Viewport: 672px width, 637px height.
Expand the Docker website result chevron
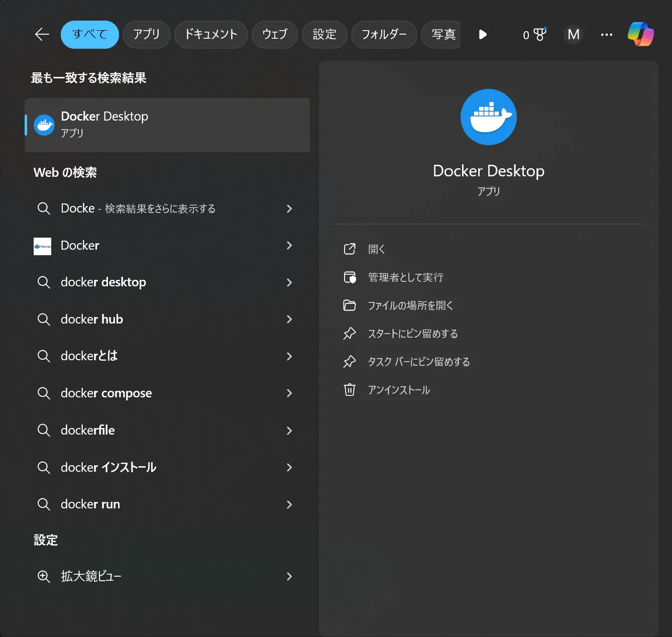[x=290, y=246]
